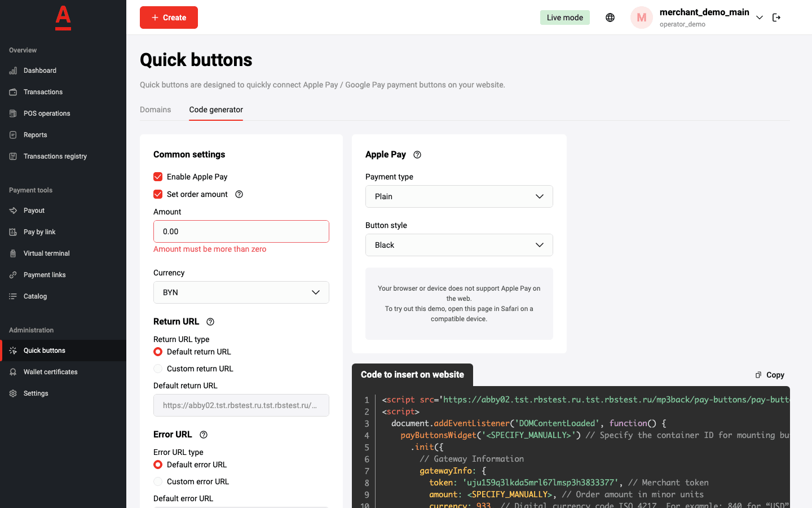Select Default return URL radio button
The image size is (812, 508).
point(158,352)
